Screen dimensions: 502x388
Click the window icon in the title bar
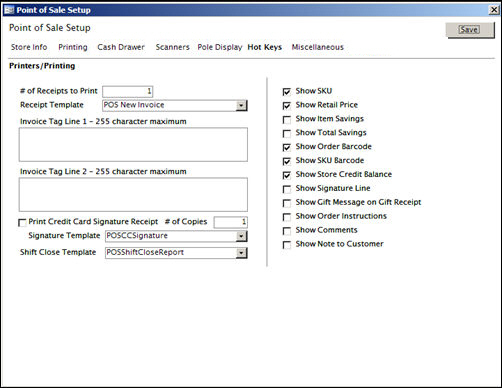[9, 10]
